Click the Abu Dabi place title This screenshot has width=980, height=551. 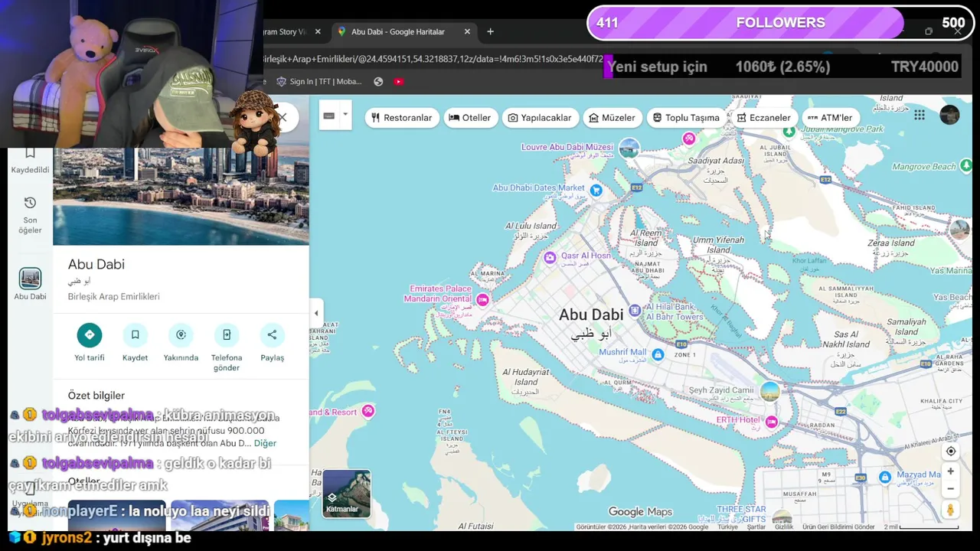pos(96,264)
